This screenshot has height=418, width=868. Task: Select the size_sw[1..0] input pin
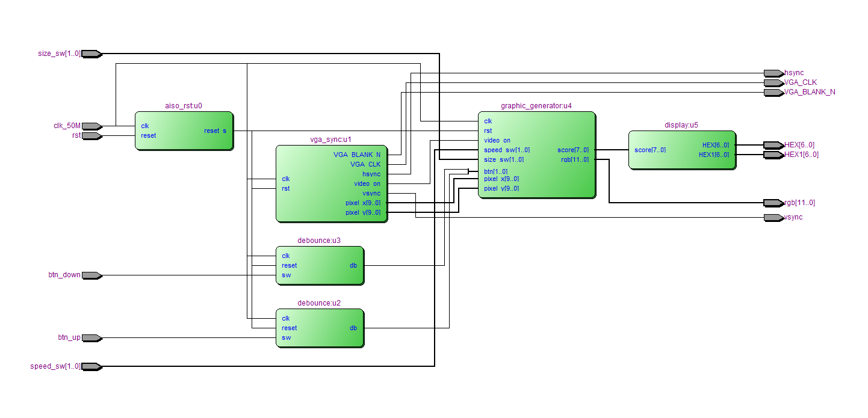click(91, 54)
